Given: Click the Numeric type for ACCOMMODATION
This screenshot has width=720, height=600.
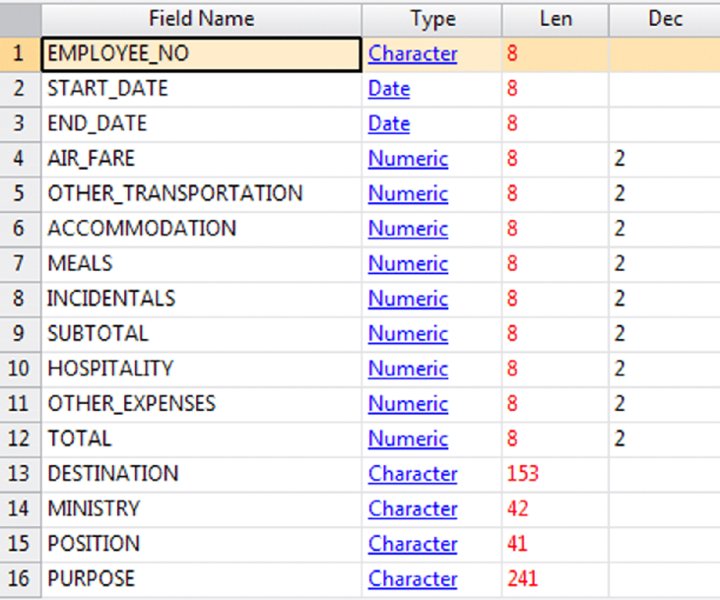Looking at the screenshot, I should point(408,229).
